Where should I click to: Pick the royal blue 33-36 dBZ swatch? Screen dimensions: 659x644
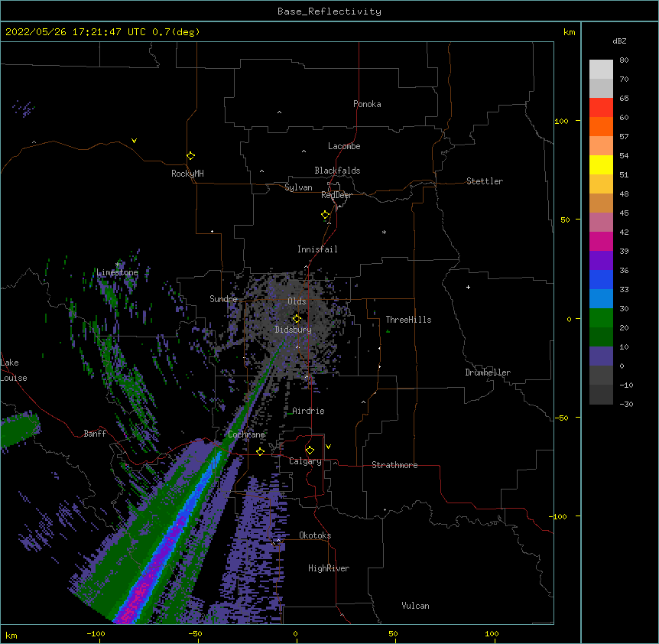(601, 279)
